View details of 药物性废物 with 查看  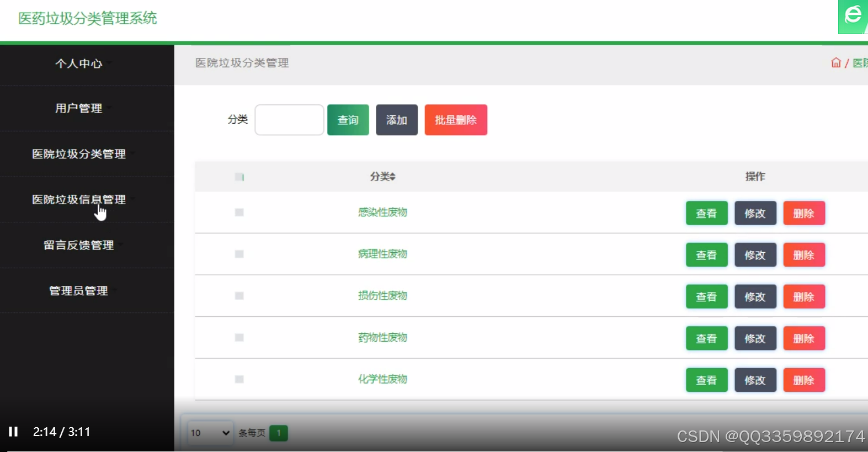coord(706,338)
